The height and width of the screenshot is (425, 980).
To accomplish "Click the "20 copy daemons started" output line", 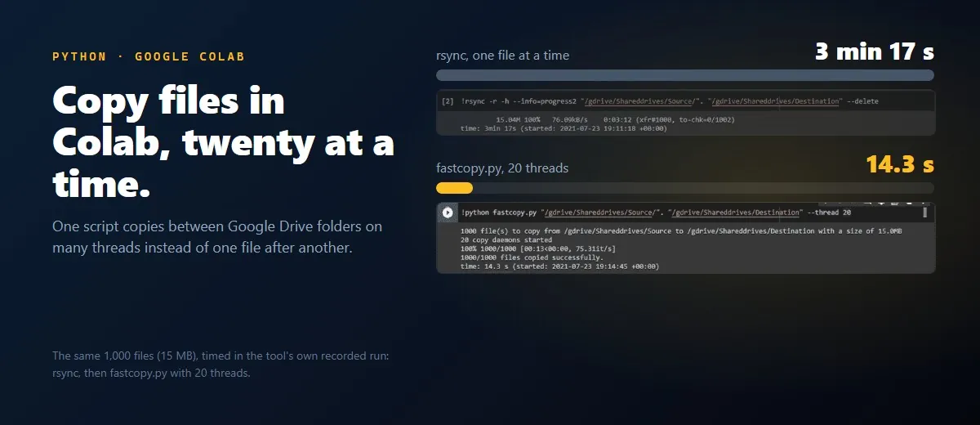I will point(507,239).
